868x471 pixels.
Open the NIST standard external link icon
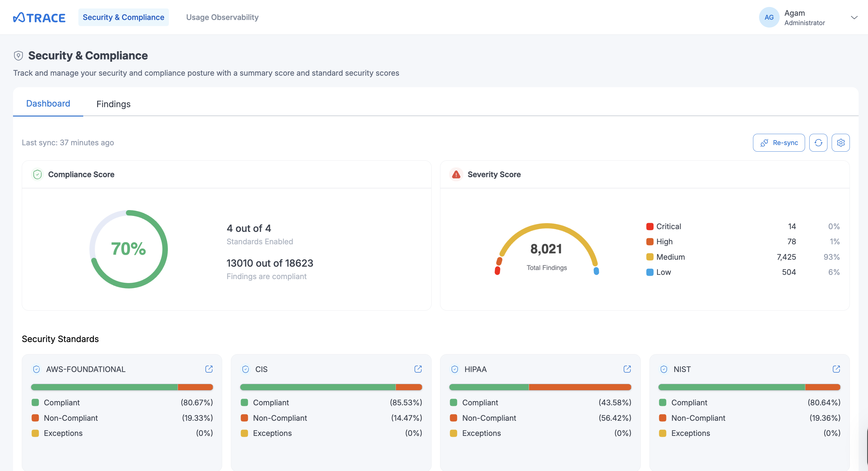coord(836,369)
